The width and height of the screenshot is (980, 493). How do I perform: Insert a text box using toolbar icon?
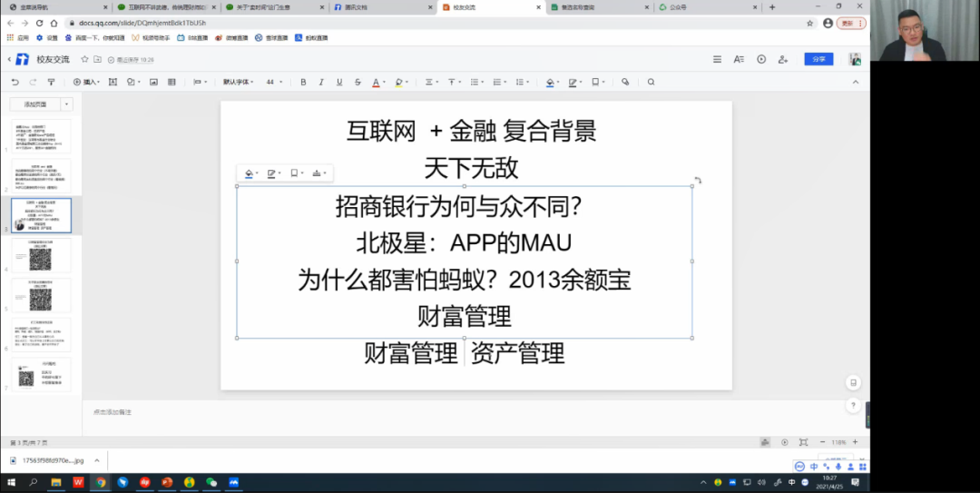113,82
